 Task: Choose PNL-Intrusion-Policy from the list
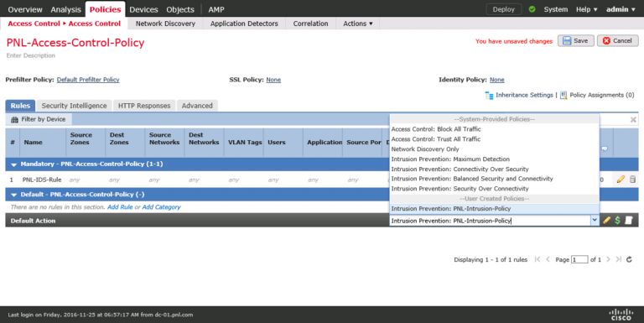494,209
